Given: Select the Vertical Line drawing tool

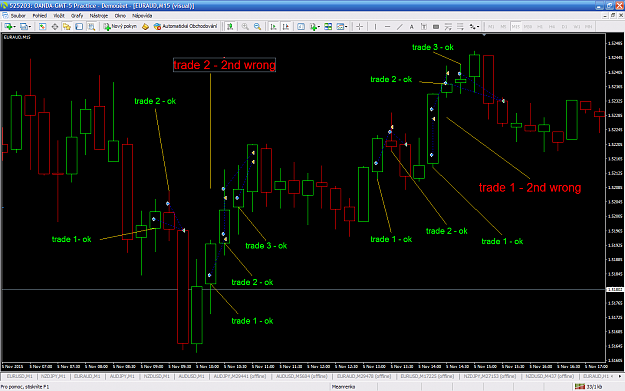Looking at the screenshot, I should click(x=375, y=27).
